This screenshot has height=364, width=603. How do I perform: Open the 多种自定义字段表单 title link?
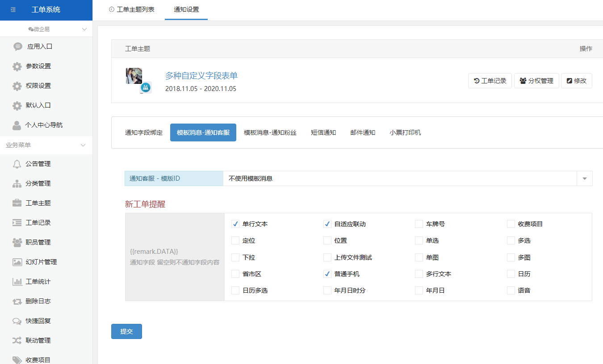[201, 75]
